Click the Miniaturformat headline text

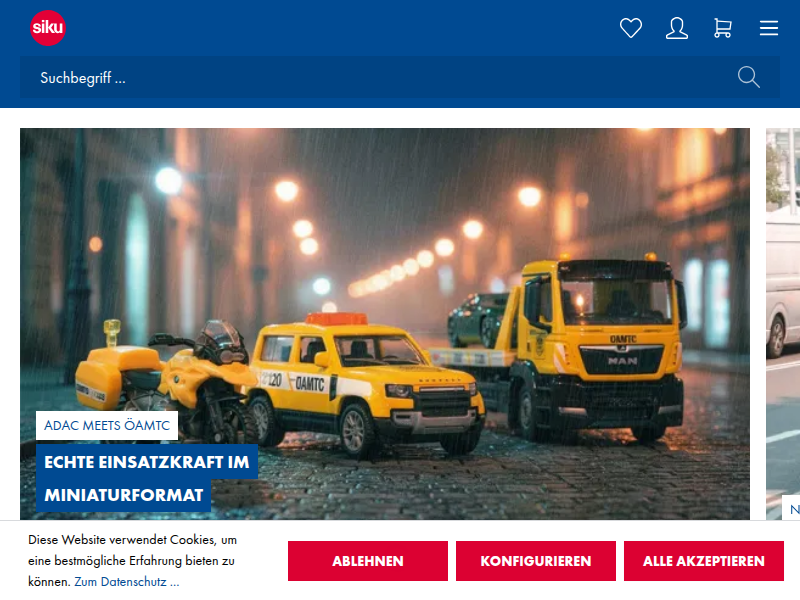[124, 495]
